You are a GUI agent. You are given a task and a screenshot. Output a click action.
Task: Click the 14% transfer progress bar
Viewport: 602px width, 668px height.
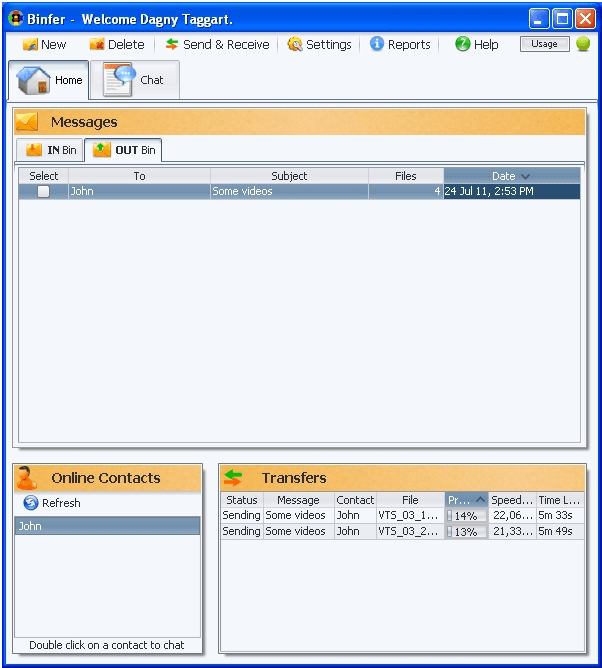466,516
